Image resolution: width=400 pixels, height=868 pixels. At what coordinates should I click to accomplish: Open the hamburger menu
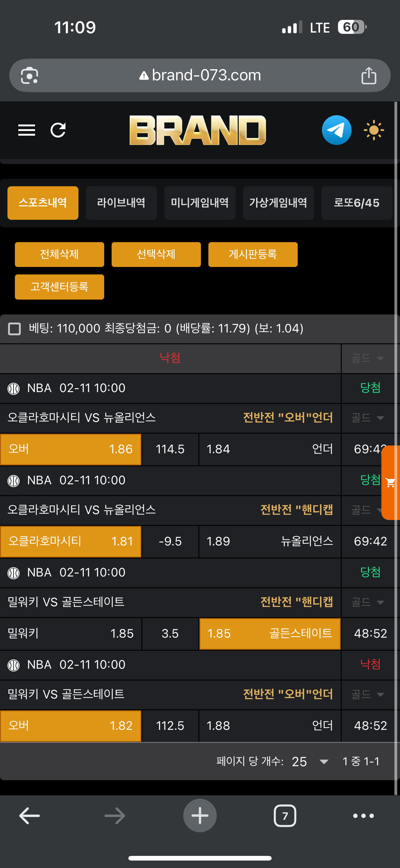pos(27,130)
